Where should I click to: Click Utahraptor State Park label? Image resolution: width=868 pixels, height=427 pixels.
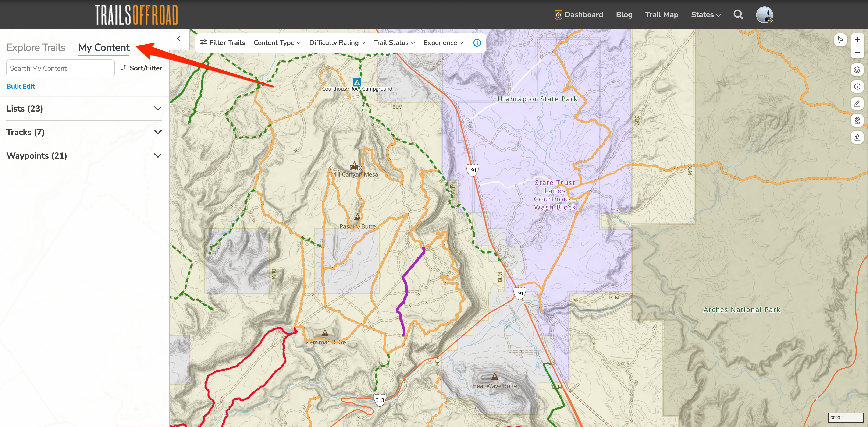[537, 99]
